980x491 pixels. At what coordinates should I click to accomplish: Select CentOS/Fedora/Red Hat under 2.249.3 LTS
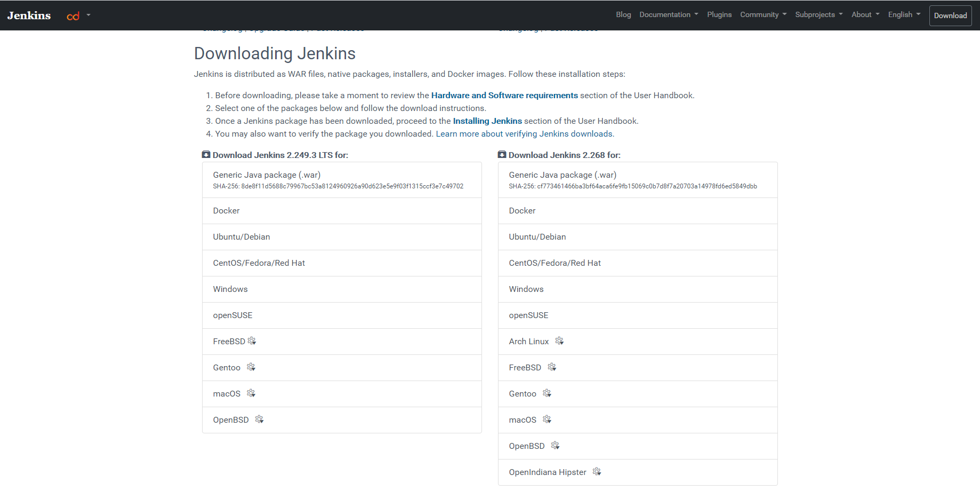(x=342, y=263)
